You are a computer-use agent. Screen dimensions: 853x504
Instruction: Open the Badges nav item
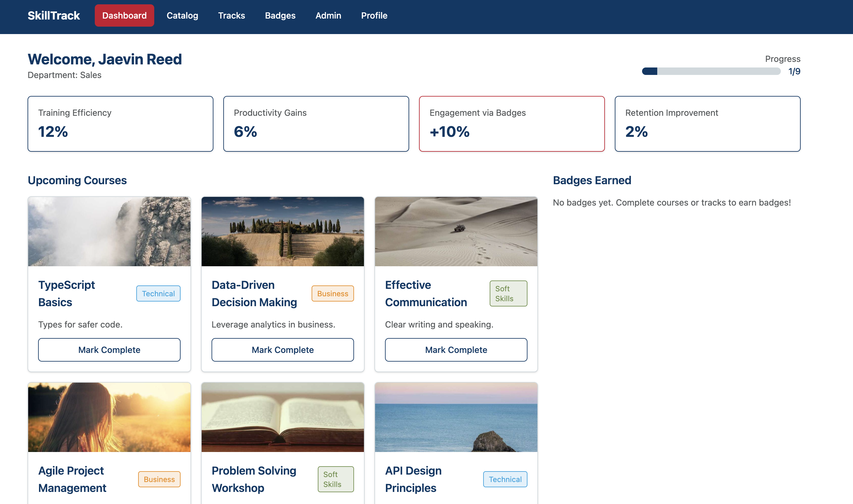click(280, 15)
